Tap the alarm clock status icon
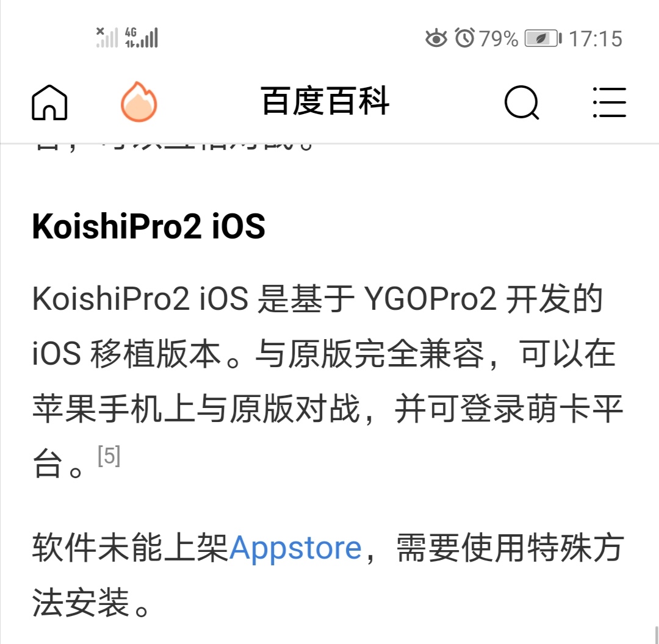The height and width of the screenshot is (644, 659). click(464, 38)
